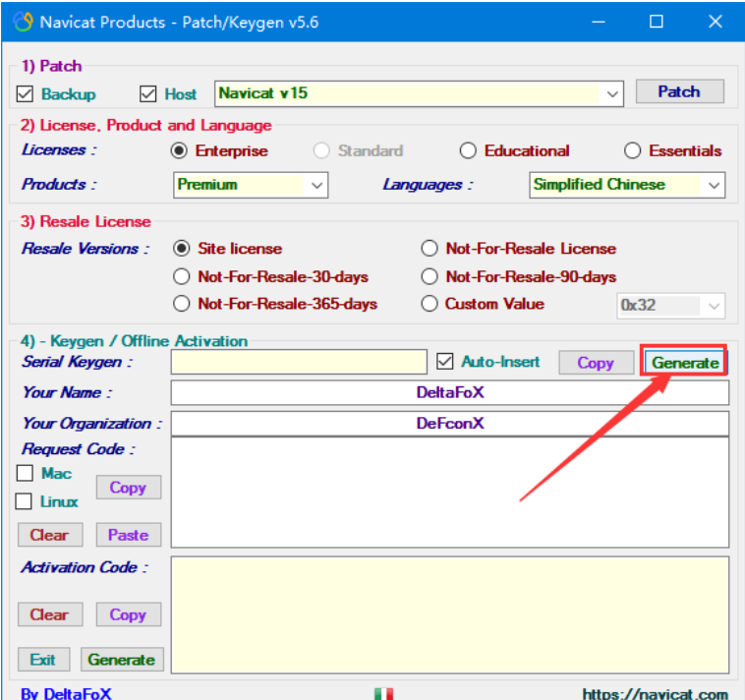The image size is (745, 700).
Task: Select the Site license radio button
Action: [182, 249]
